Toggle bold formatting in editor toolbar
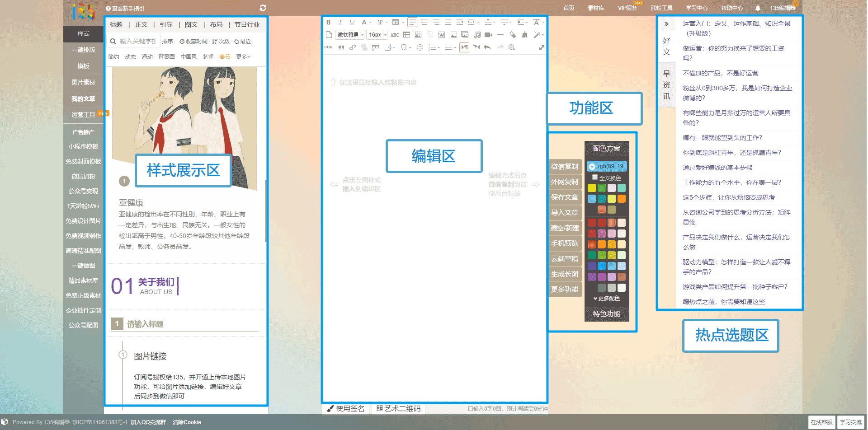 click(329, 22)
